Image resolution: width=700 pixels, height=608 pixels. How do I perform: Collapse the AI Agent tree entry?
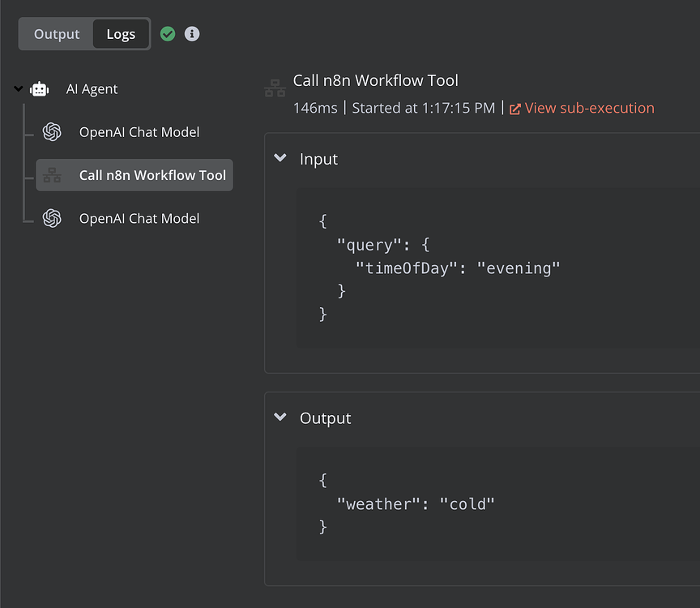17,89
